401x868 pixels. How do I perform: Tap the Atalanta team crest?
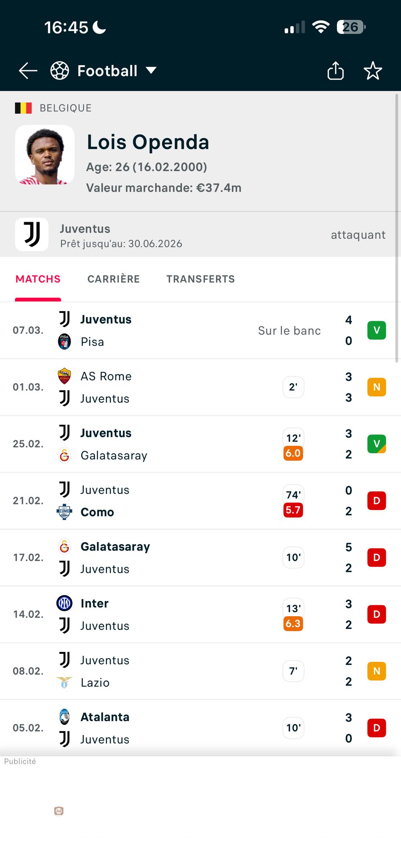tap(64, 717)
